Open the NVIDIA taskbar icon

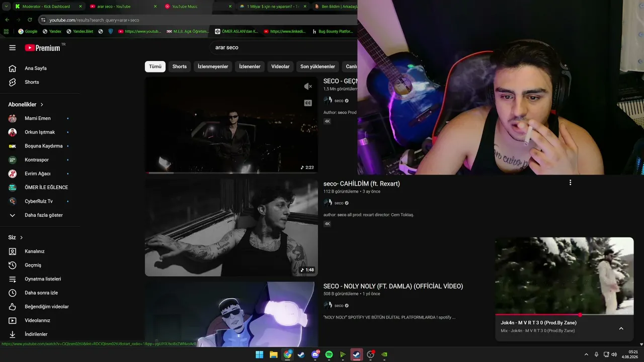(x=384, y=354)
